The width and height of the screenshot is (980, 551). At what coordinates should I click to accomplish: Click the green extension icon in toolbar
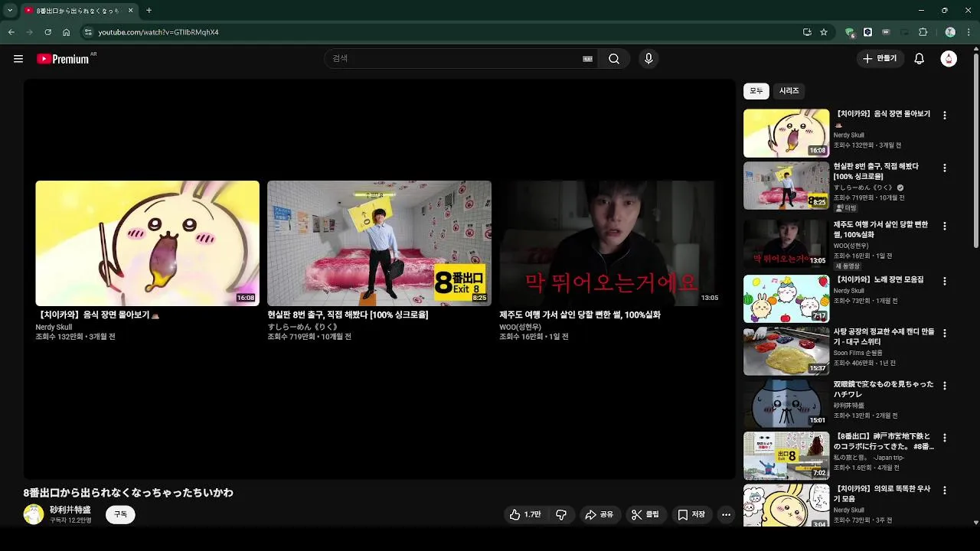849,32
